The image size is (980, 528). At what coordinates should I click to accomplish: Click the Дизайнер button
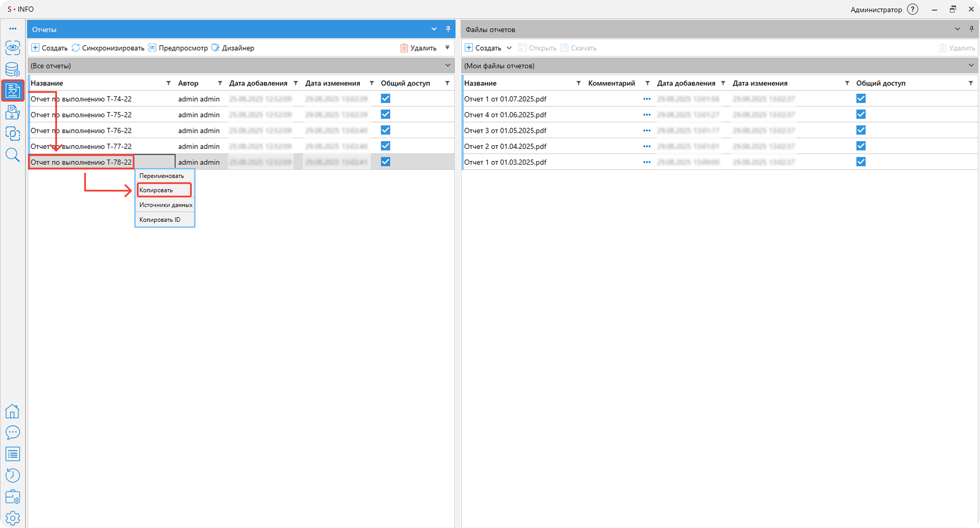click(233, 48)
